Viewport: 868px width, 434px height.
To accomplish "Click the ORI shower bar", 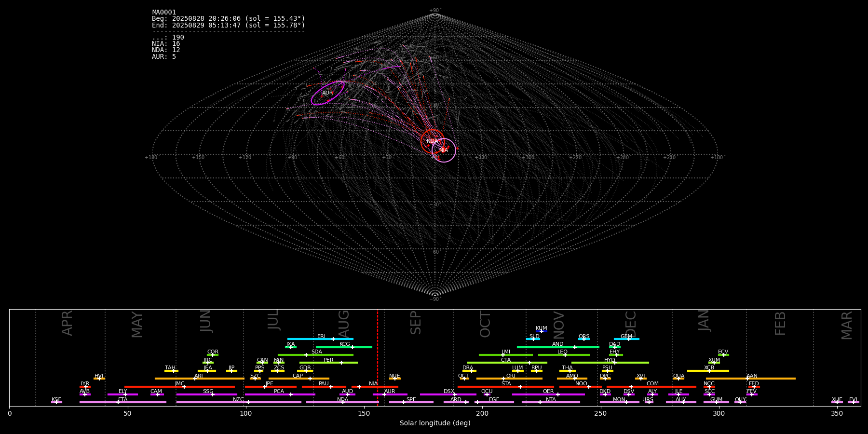I will [509, 379].
